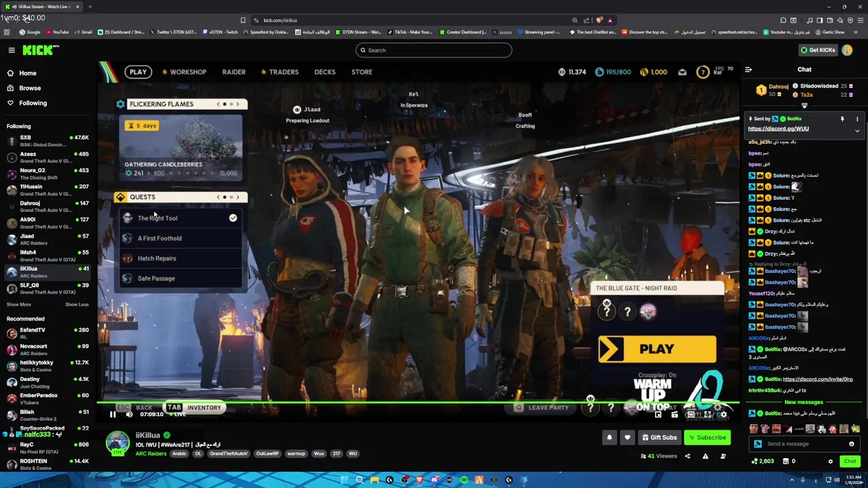Open Browse in sidebar
868x488 pixels.
click(x=30, y=88)
